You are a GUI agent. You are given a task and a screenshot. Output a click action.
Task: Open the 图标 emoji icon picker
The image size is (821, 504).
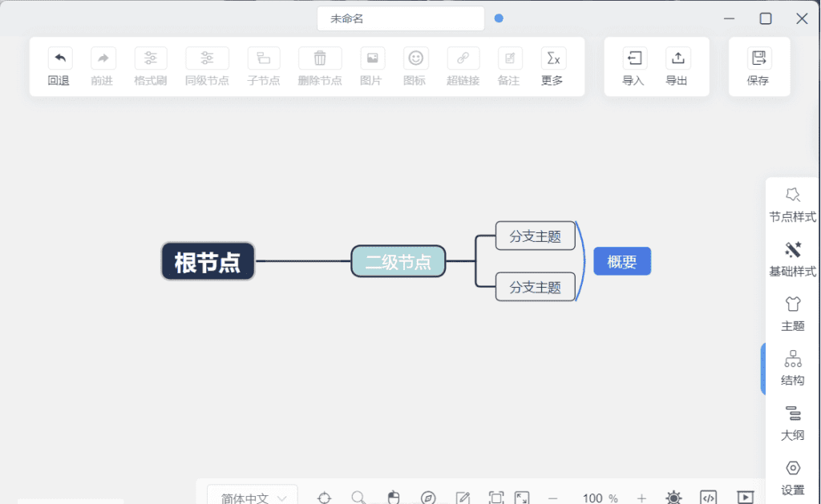pos(416,58)
